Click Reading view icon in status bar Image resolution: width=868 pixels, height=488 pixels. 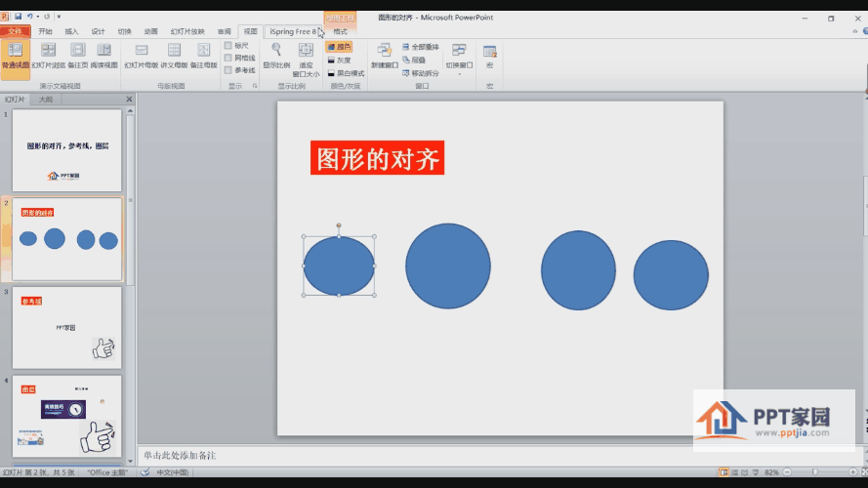click(x=745, y=472)
